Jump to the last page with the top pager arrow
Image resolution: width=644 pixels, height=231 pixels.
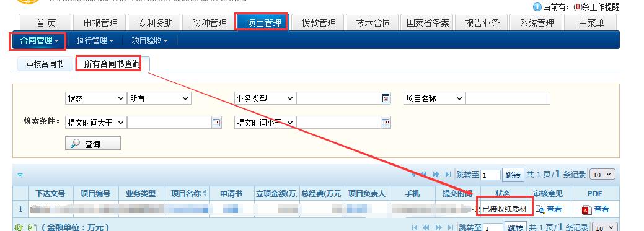click(448, 175)
